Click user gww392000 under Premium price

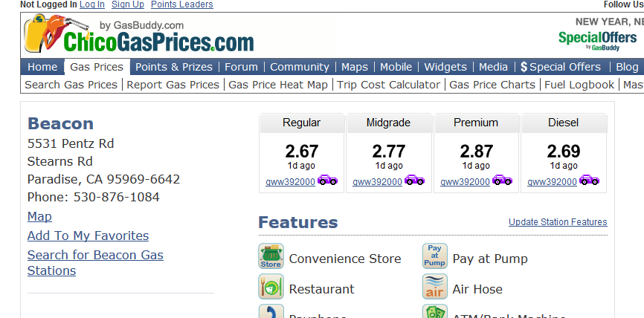466,182
